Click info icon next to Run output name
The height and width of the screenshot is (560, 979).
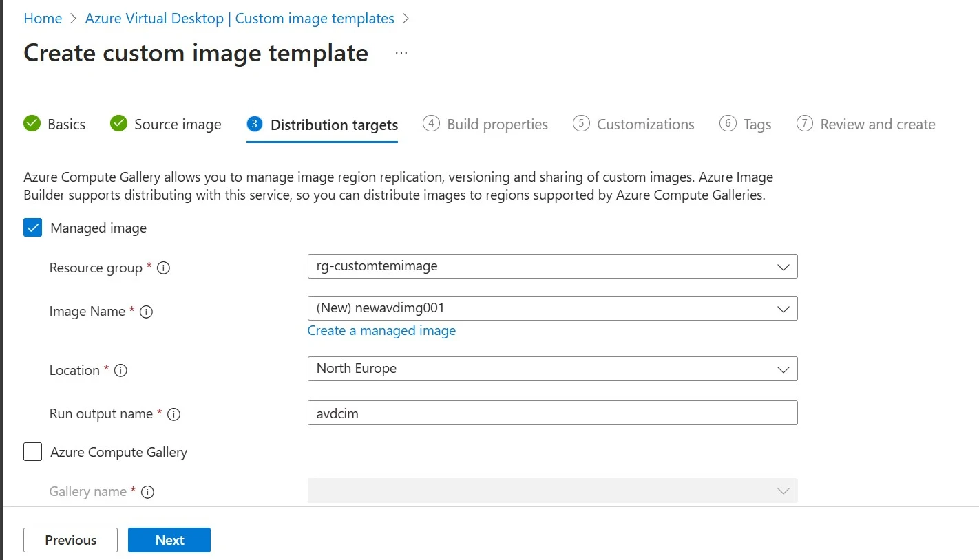point(174,414)
